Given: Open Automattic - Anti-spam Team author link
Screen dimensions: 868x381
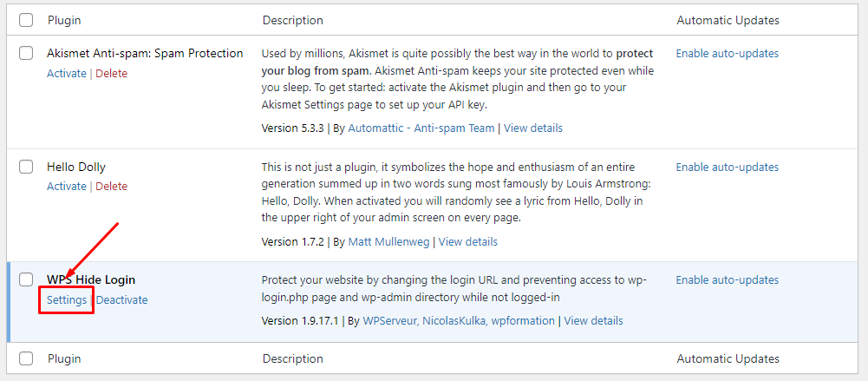Looking at the screenshot, I should 421,128.
